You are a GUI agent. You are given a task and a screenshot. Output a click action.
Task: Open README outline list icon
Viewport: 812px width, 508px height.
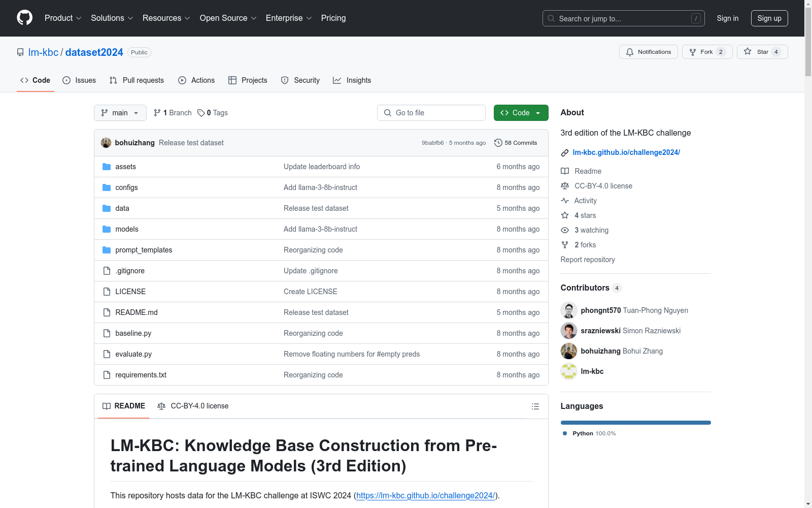tap(535, 406)
